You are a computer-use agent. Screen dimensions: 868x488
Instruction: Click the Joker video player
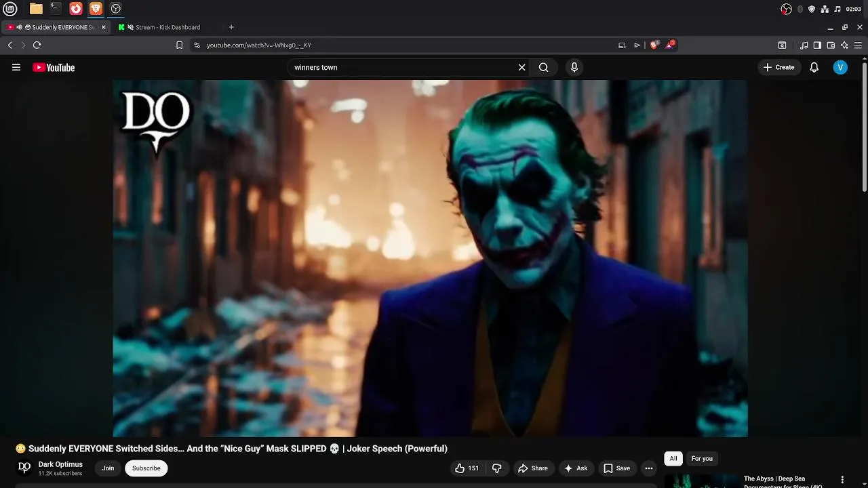[x=430, y=258]
